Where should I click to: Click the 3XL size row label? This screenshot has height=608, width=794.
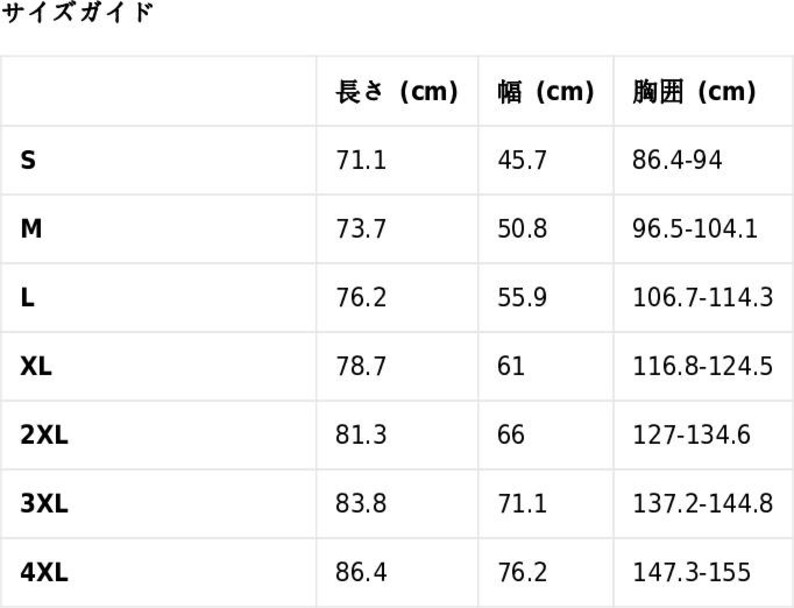tap(44, 504)
